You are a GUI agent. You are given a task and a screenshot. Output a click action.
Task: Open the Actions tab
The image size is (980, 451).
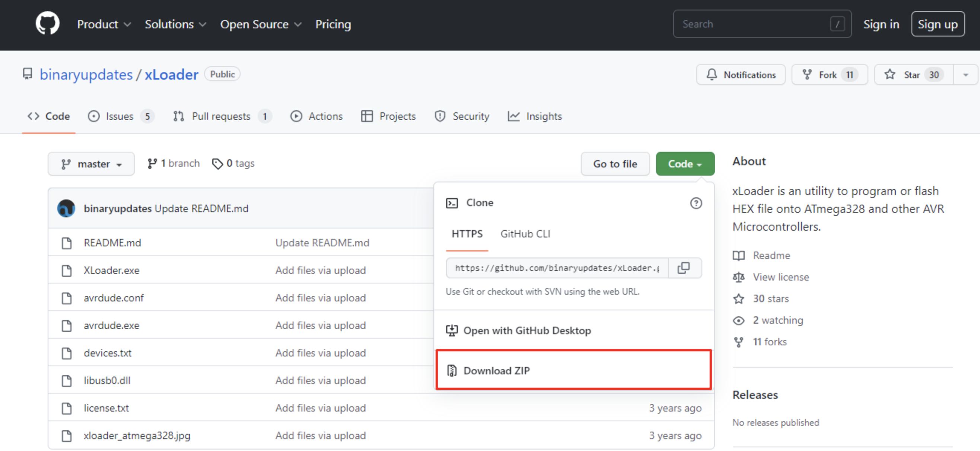click(x=316, y=116)
